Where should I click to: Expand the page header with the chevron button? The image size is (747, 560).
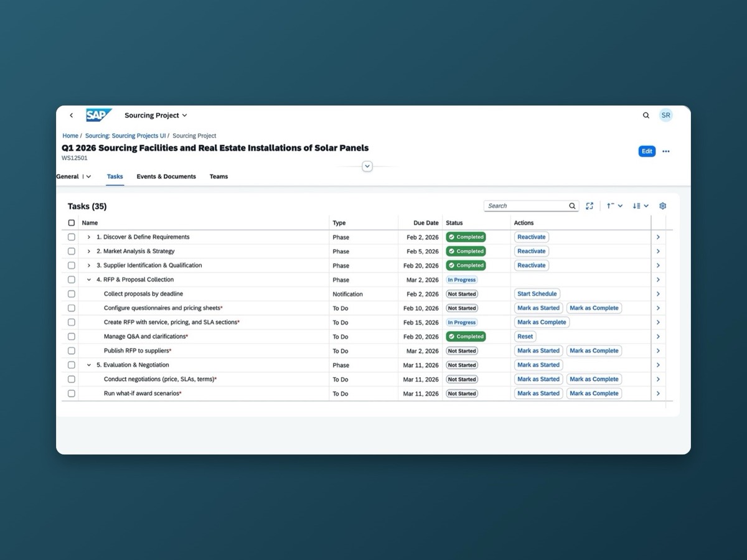[367, 166]
